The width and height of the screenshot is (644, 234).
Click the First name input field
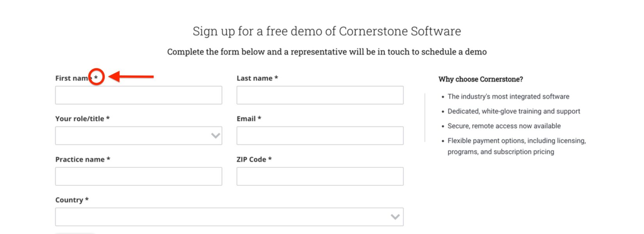click(x=138, y=95)
